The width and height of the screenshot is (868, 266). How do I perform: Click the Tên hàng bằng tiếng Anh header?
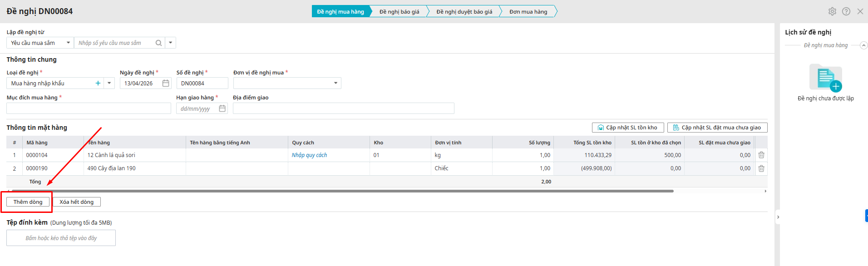(x=237, y=143)
